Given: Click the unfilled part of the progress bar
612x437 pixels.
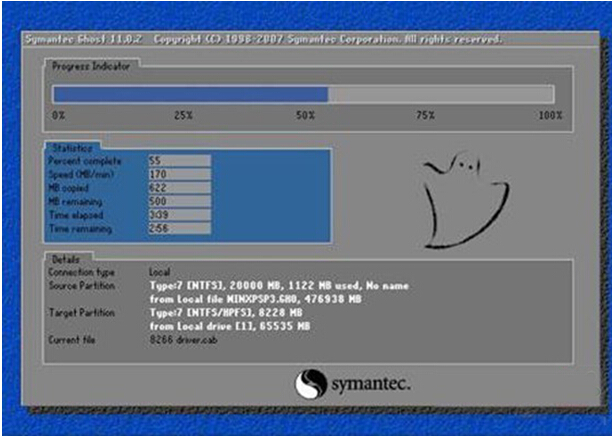Looking at the screenshot, I should tap(440, 94).
